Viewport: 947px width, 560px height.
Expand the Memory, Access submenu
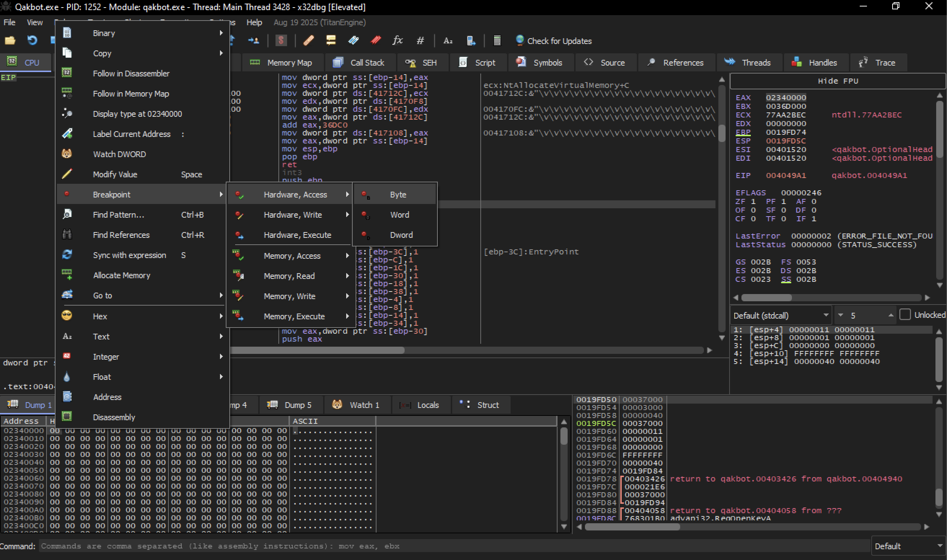click(291, 256)
